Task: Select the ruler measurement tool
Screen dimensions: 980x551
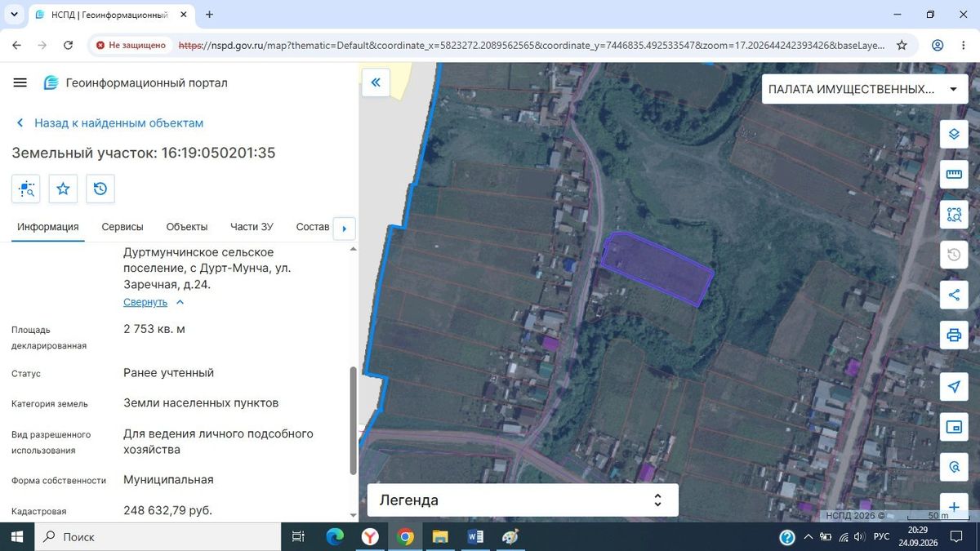Action: click(x=954, y=174)
